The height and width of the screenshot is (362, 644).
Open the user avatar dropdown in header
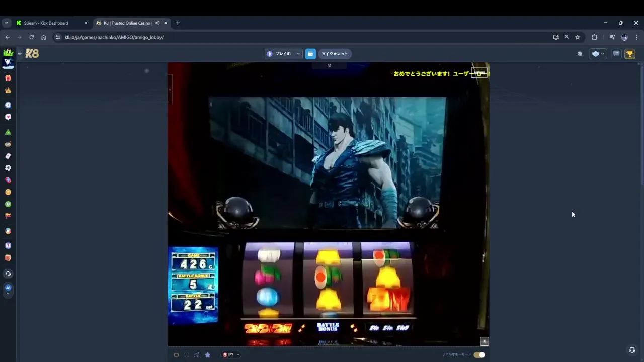pos(598,54)
